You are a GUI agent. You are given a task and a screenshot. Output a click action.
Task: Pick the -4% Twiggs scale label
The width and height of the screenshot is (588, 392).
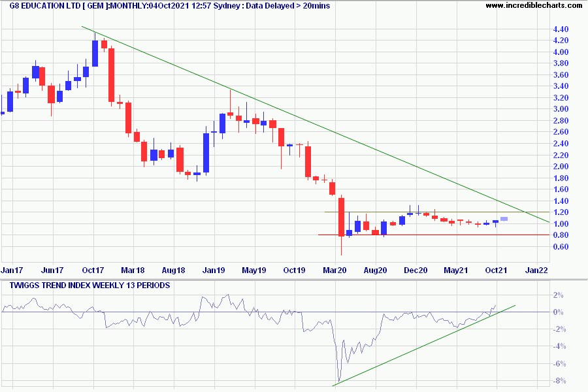559,346
